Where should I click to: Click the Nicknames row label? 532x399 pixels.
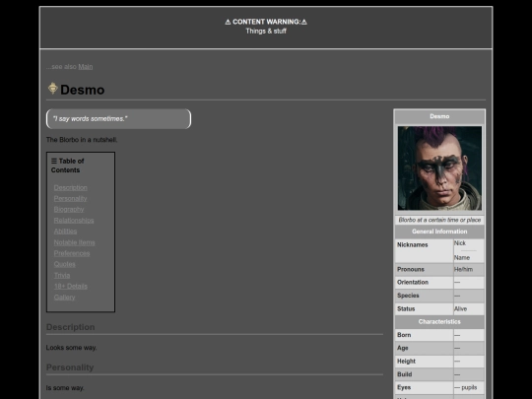tap(412, 244)
